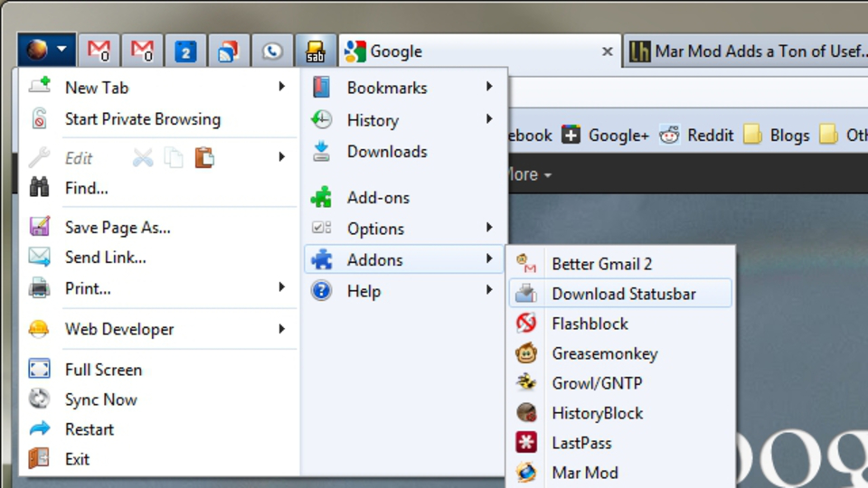
Task: Close the Google tab
Action: pos(608,52)
